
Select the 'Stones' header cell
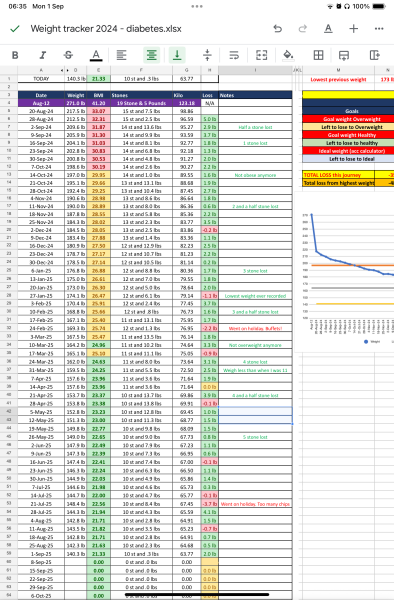141,95
